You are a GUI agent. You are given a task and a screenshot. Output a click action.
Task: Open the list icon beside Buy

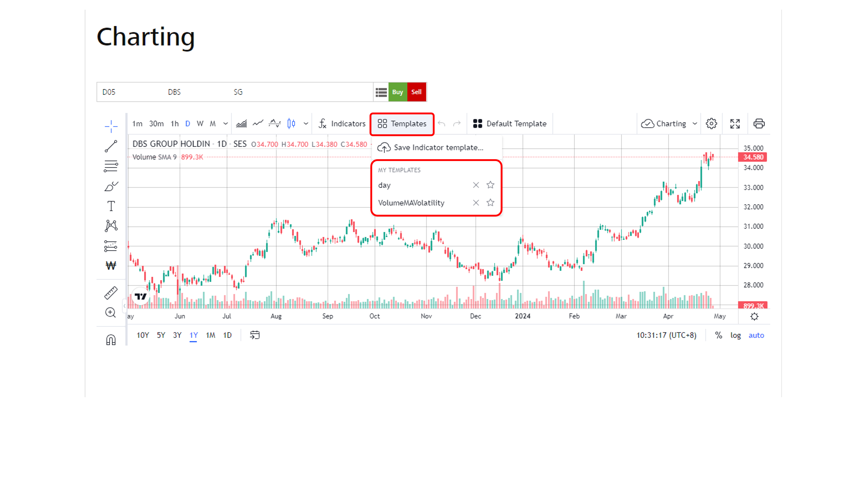point(381,92)
